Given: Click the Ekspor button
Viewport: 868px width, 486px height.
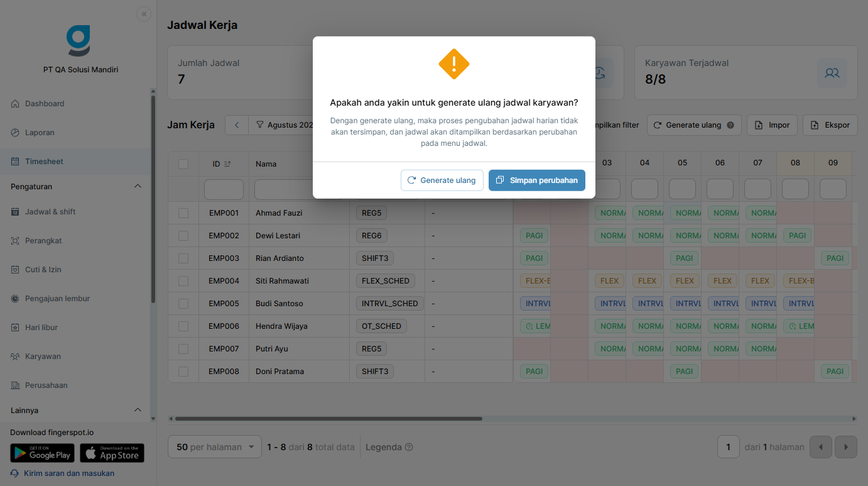Looking at the screenshot, I should (830, 125).
